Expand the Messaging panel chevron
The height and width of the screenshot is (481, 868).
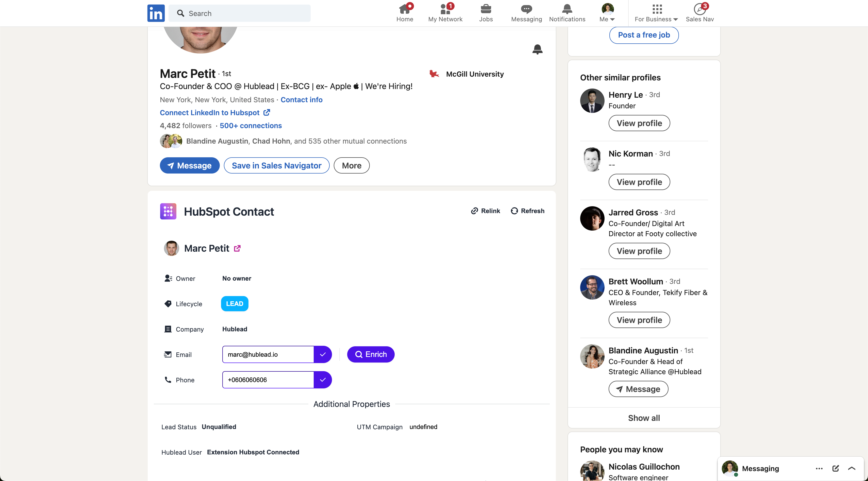point(852,468)
